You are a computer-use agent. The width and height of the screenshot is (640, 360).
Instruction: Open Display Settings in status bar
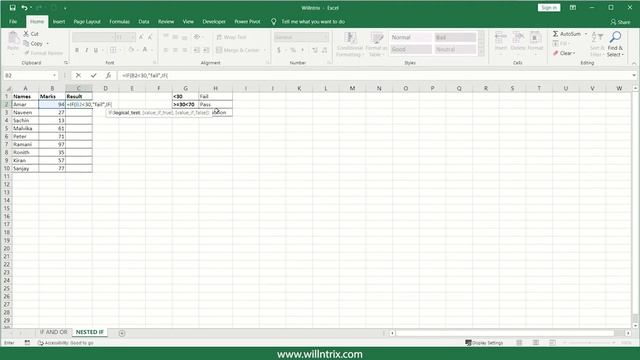(x=484, y=343)
